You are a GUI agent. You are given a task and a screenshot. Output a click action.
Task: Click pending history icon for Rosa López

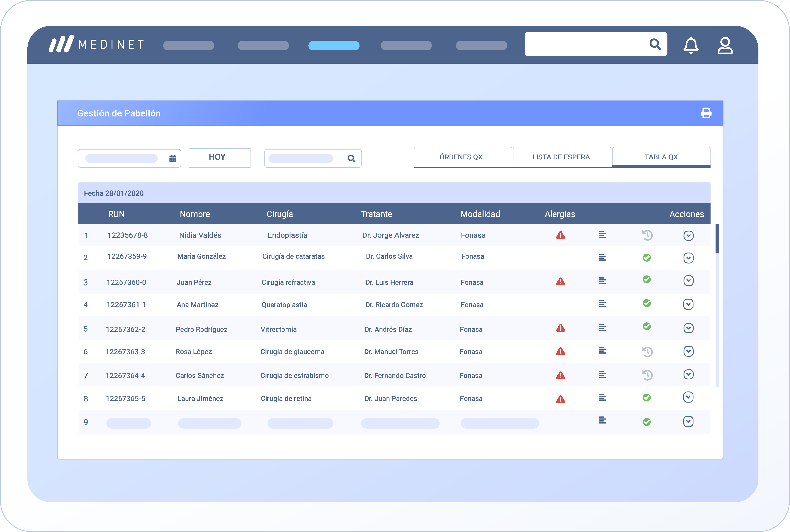(647, 351)
